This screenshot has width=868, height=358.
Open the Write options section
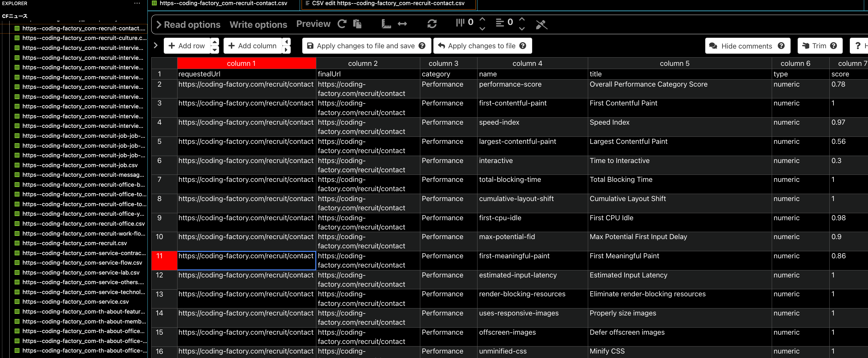pos(258,25)
